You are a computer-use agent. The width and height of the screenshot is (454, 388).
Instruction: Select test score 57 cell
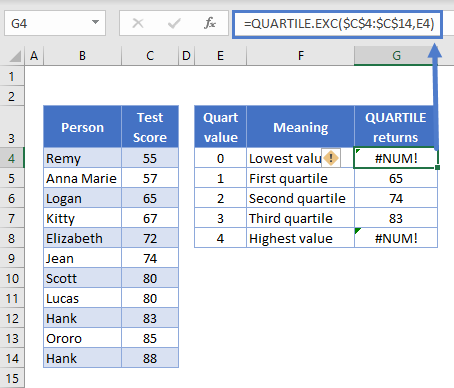[150, 178]
